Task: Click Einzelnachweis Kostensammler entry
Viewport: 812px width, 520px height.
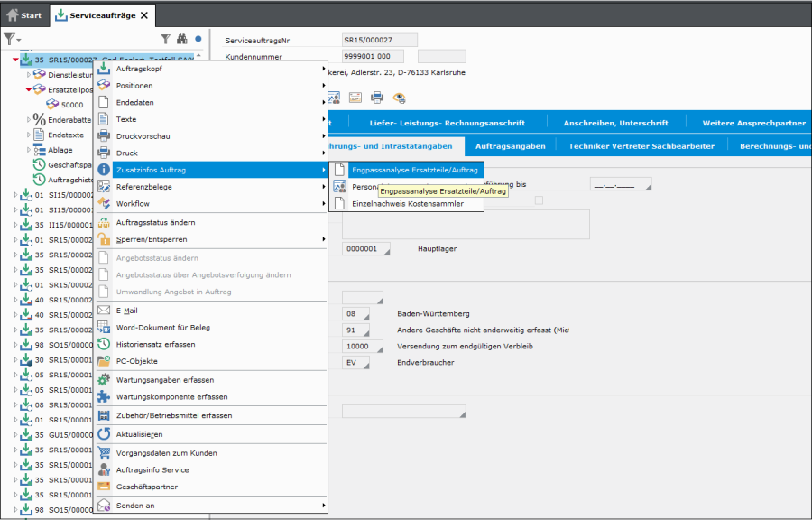Action: tap(407, 204)
